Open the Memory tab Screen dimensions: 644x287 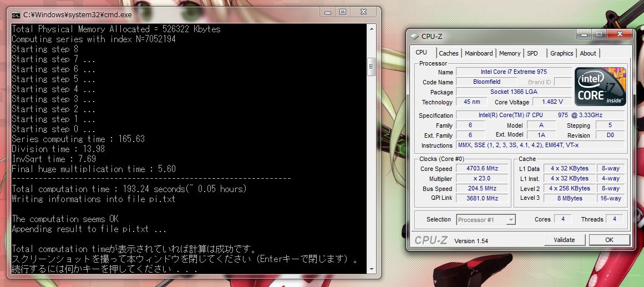(510, 53)
